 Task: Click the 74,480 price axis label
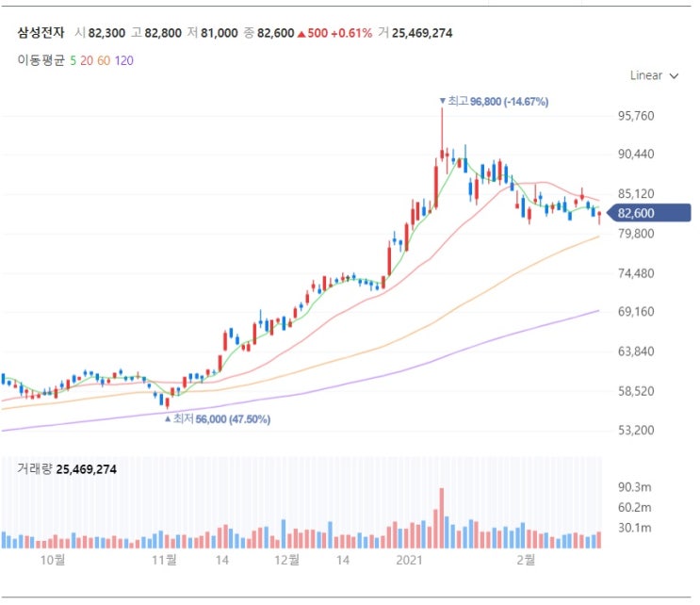coord(636,273)
